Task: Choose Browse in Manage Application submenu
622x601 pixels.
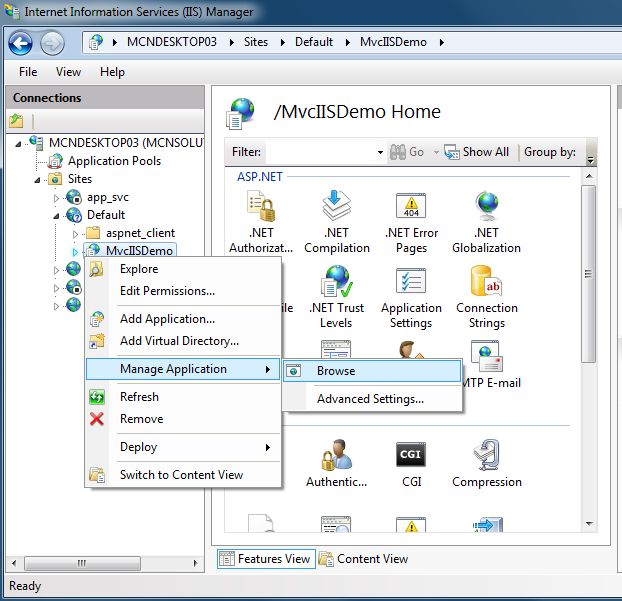Action: [372, 371]
